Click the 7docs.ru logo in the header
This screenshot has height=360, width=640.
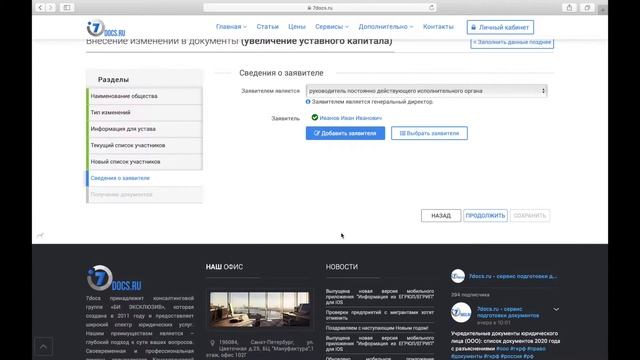[x=106, y=29]
